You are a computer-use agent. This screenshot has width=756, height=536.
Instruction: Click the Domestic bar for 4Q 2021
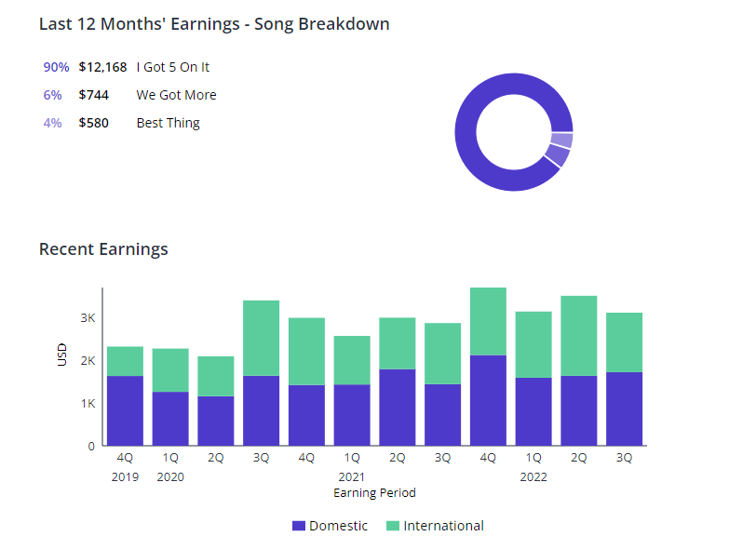click(x=488, y=400)
